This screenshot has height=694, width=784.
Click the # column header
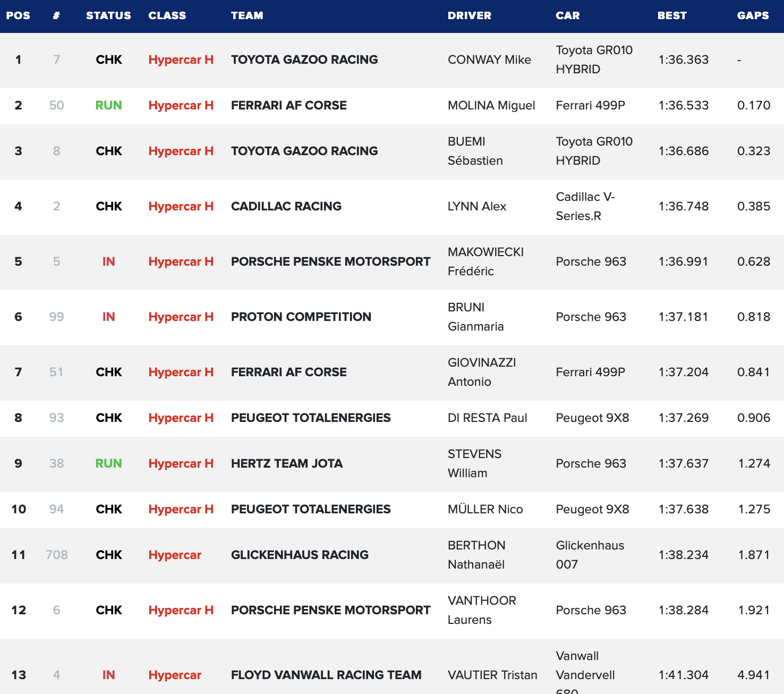(56, 15)
